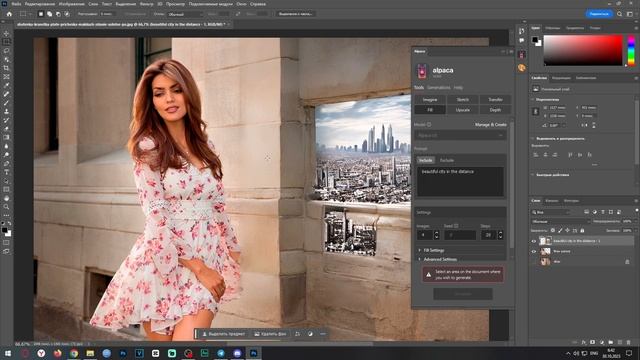Choose Add to selection mode icon
This screenshot has height=360, width=640.
pos(49,14)
